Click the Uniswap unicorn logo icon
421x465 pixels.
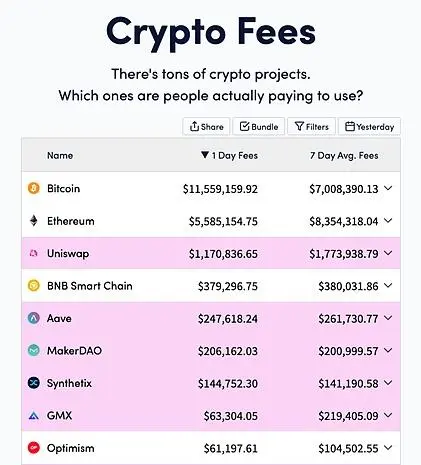tap(34, 253)
